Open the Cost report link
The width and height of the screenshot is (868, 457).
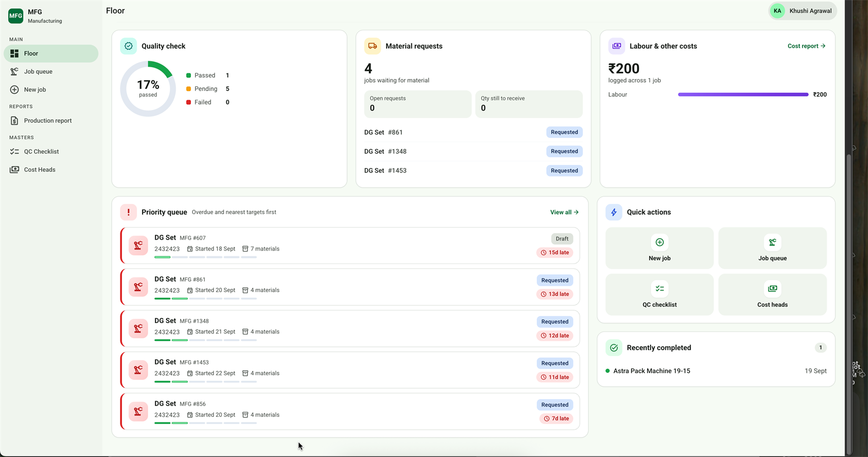pyautogui.click(x=807, y=46)
